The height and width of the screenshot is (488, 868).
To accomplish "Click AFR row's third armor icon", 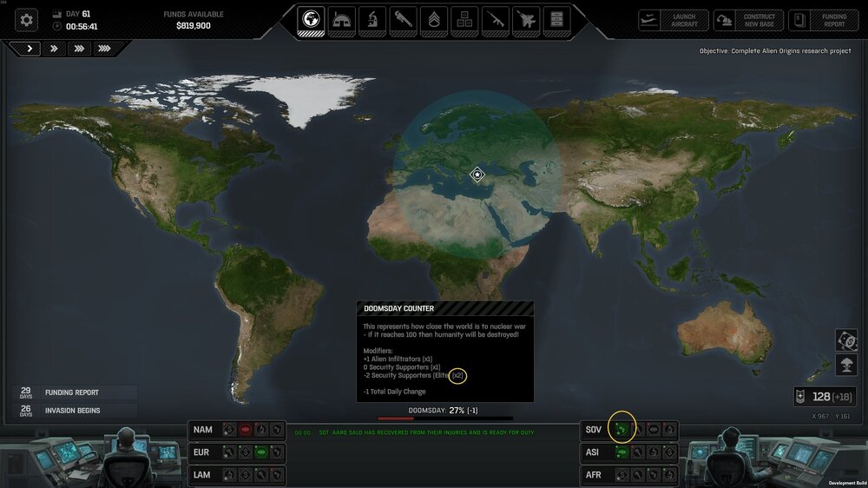I will click(654, 475).
